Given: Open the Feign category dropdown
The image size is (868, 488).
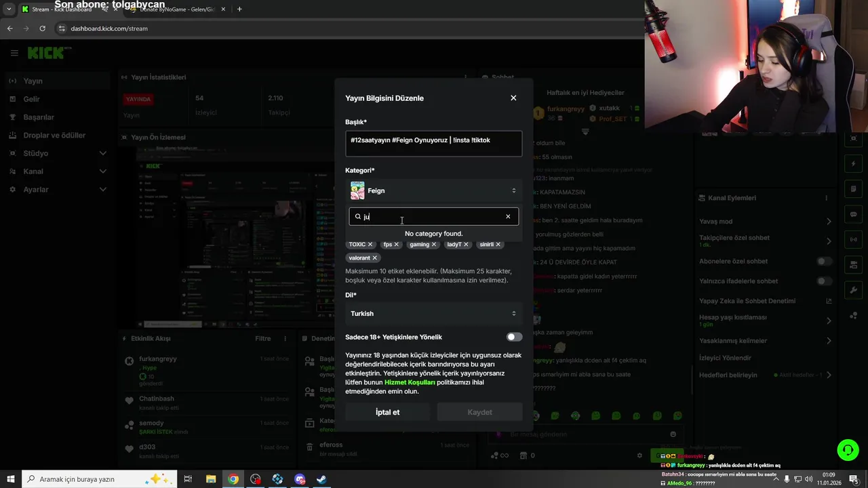Looking at the screenshot, I should 434,190.
